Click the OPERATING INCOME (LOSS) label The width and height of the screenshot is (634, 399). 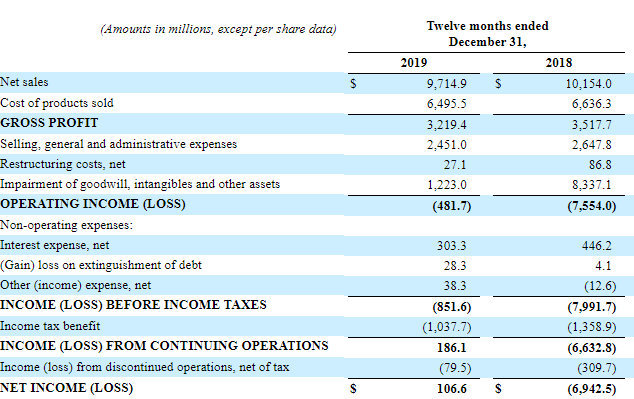tap(93, 204)
